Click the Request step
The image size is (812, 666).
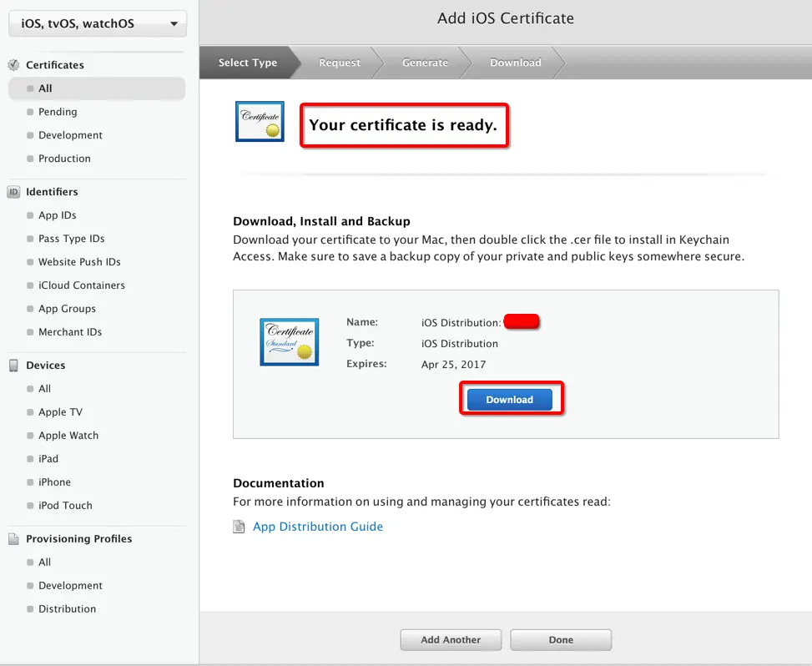[340, 63]
